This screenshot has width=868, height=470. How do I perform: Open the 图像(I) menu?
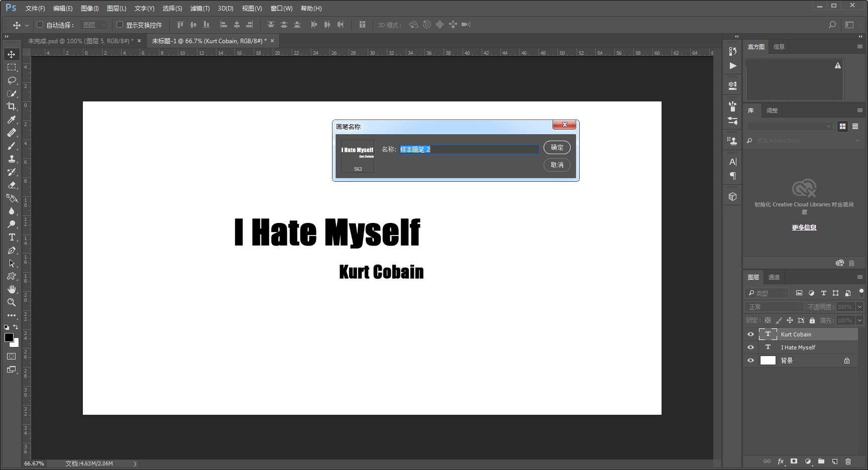(x=90, y=9)
